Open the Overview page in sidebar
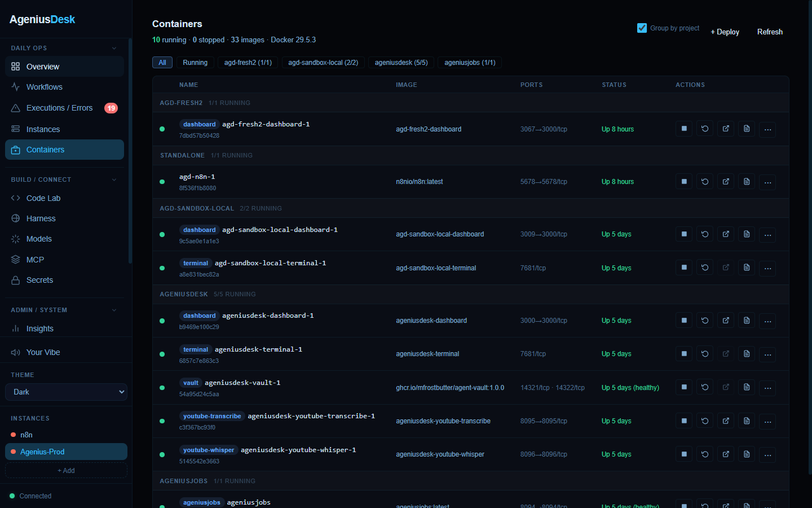 (x=64, y=67)
